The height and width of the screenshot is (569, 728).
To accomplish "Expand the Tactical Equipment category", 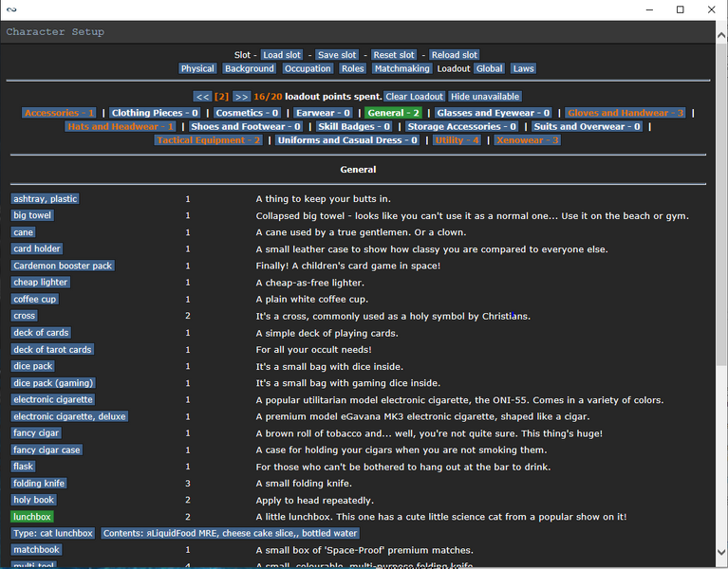I will (x=209, y=140).
